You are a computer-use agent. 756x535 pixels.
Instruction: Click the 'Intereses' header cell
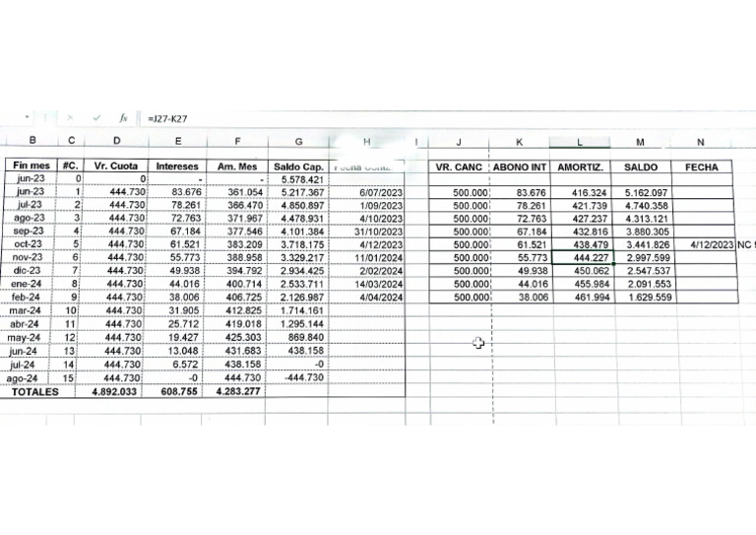[x=177, y=167]
